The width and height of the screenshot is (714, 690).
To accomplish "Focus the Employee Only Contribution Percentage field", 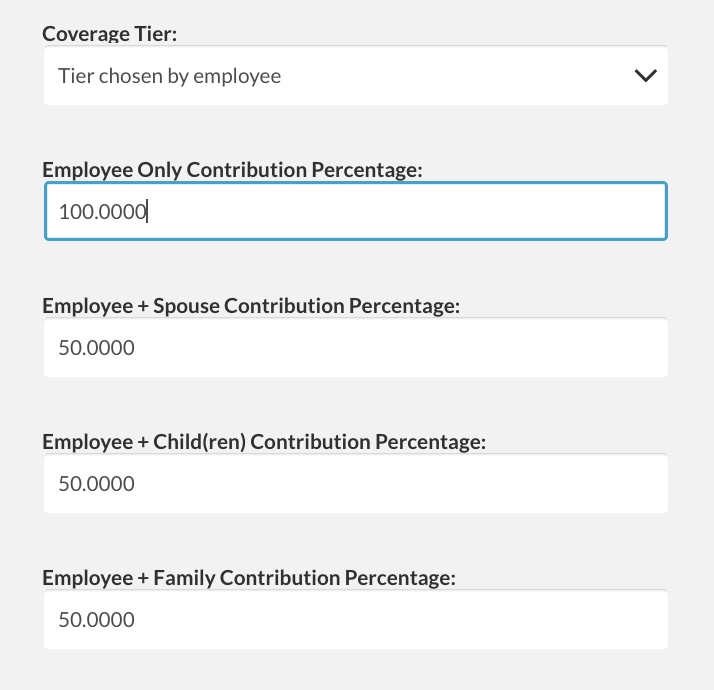I will [x=356, y=211].
